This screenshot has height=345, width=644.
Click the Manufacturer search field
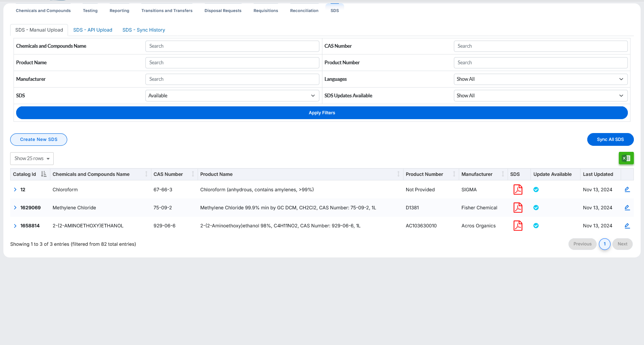click(x=232, y=79)
